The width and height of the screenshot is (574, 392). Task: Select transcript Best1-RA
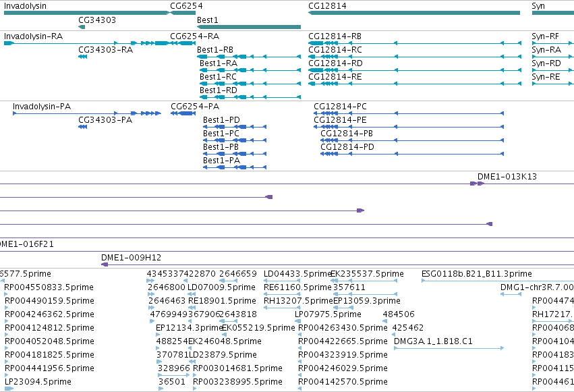click(250, 70)
